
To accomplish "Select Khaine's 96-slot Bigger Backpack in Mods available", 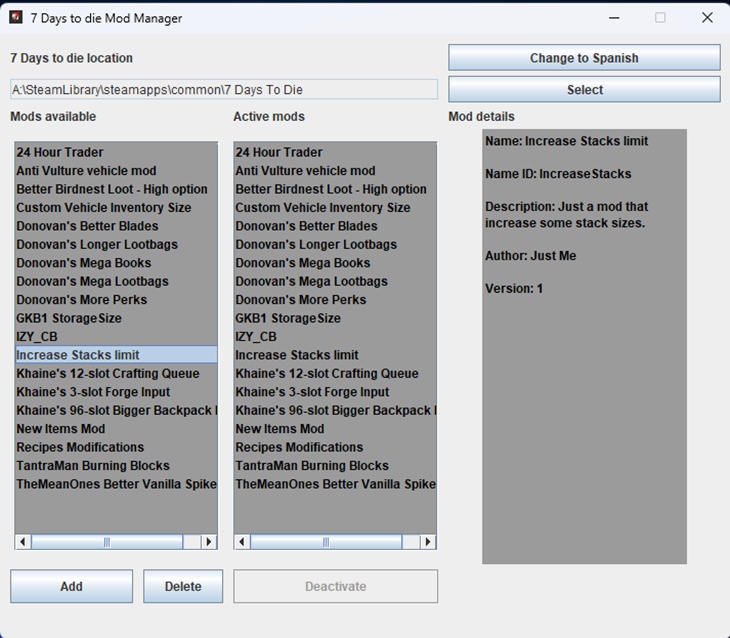I will (116, 410).
